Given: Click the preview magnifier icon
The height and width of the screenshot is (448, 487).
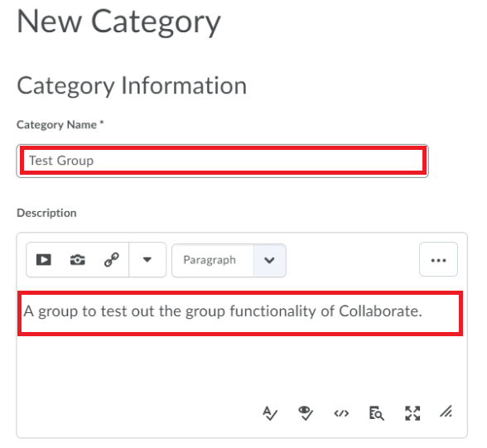Looking at the screenshot, I should 376,413.
